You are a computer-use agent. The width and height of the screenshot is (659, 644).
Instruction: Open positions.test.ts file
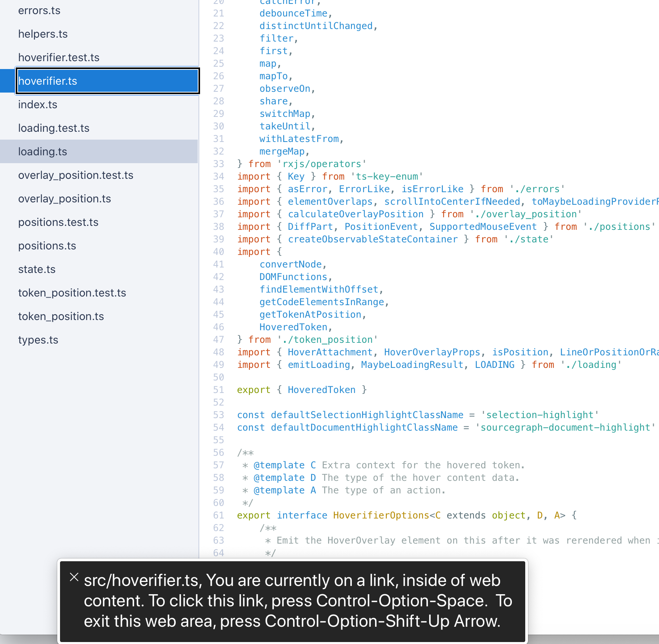pos(58,222)
